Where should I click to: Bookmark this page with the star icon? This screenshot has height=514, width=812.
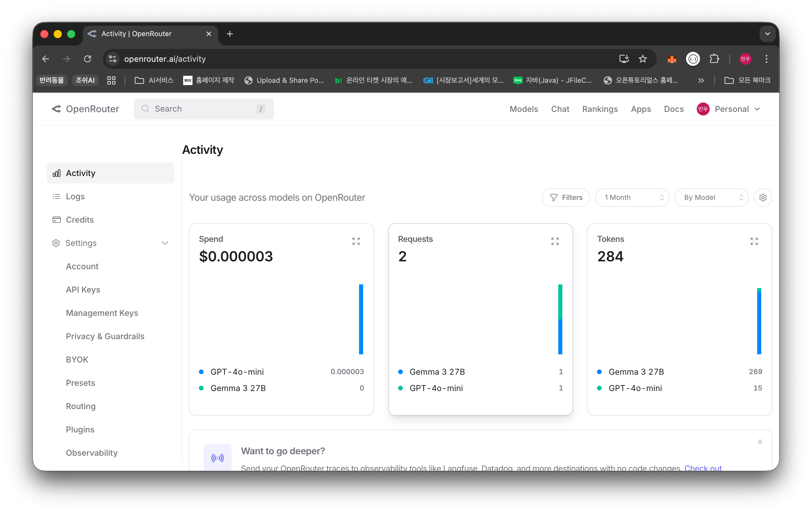click(643, 59)
